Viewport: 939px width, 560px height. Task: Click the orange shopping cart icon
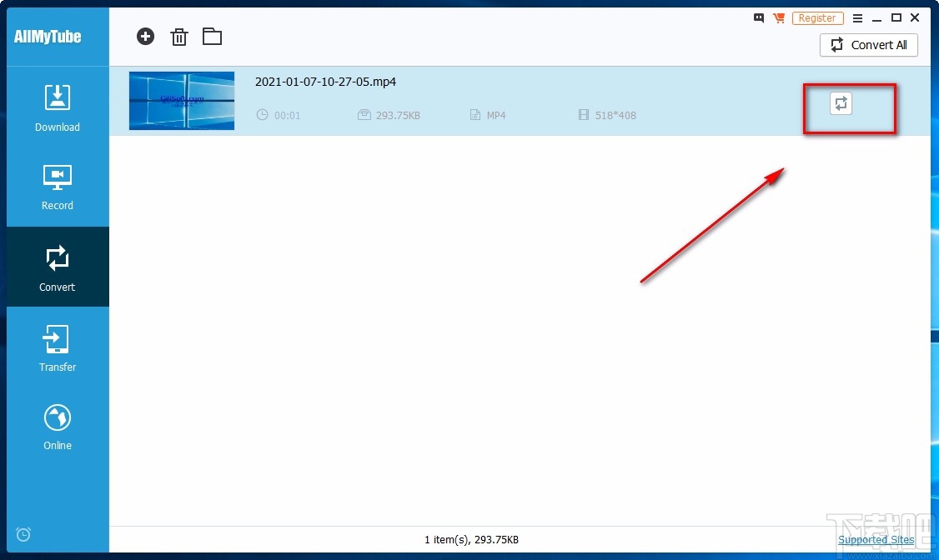coord(779,17)
